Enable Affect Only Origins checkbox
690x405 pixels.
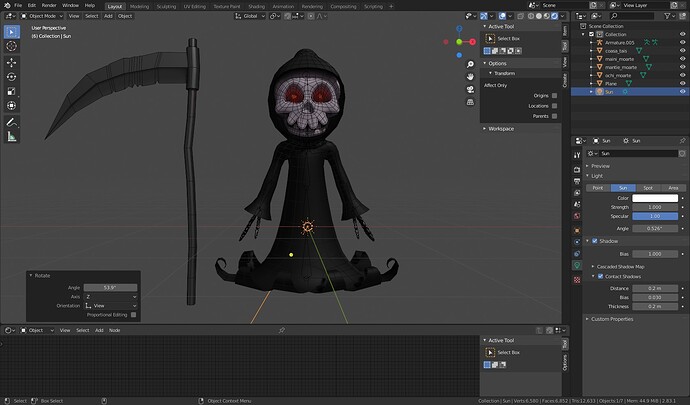[554, 96]
